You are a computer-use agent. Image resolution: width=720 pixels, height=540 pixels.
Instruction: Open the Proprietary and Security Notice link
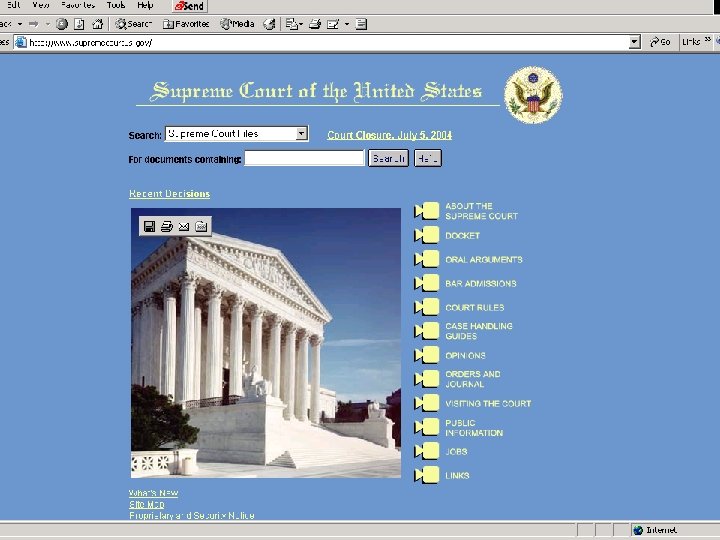192,515
